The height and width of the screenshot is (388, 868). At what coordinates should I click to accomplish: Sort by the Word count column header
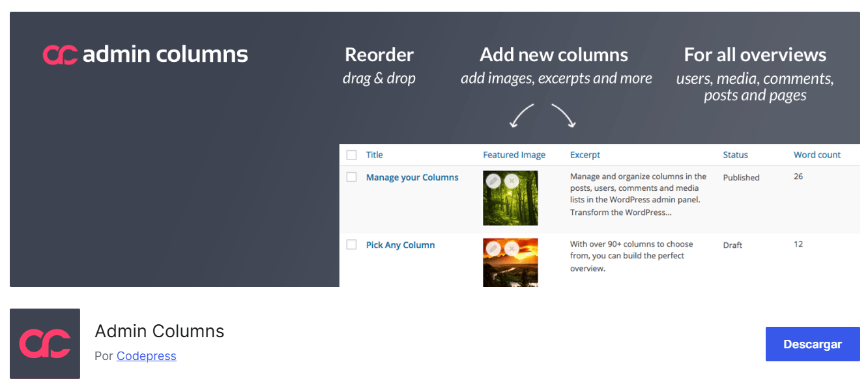pos(817,155)
